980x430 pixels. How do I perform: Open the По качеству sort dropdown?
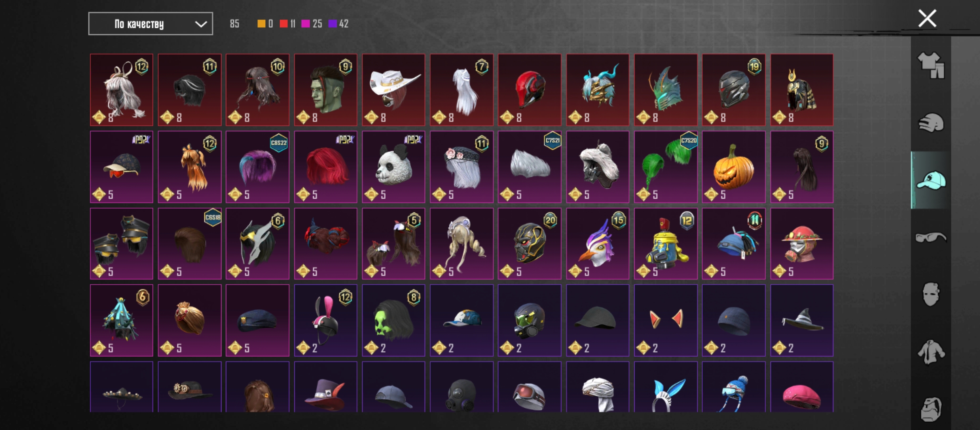151,24
